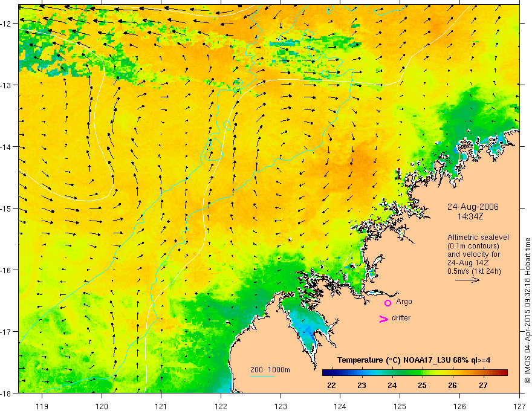Click longitude axis label 121
This screenshot has height=411, width=532.
[x=161, y=406]
